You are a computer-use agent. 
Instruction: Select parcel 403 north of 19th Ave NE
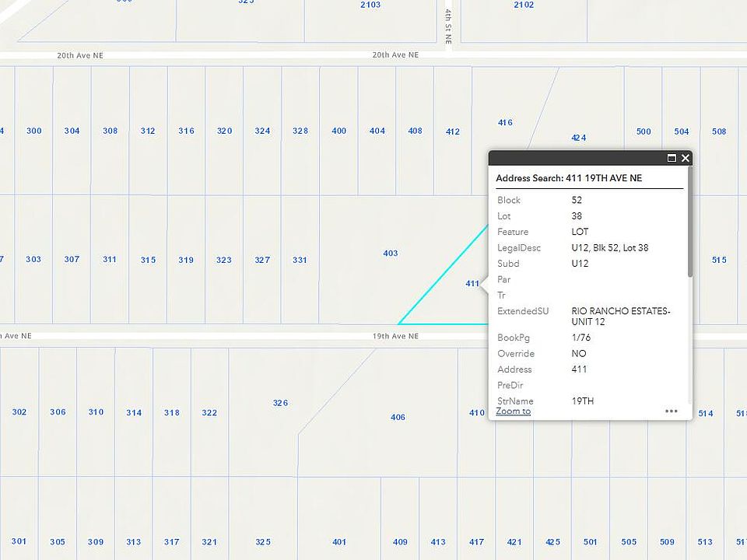[390, 254]
